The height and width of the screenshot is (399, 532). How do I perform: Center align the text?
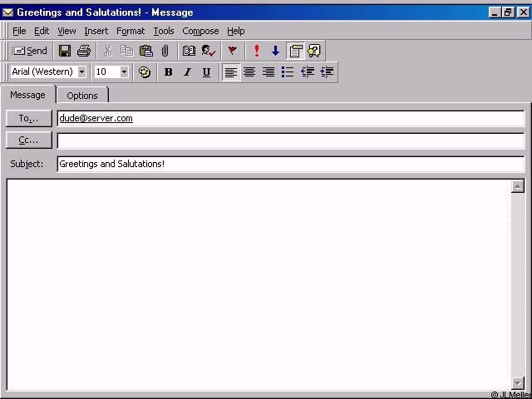click(249, 72)
